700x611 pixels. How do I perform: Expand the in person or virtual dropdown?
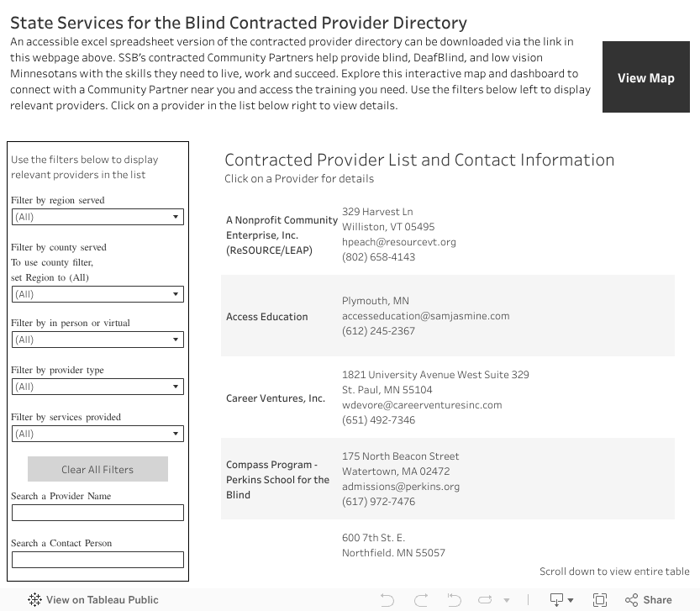[x=97, y=340]
